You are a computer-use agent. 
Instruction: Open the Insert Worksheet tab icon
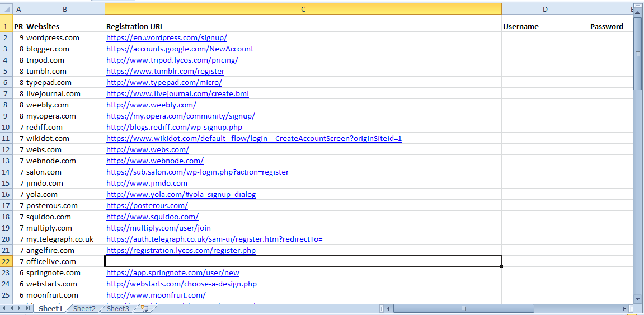[x=144, y=308]
